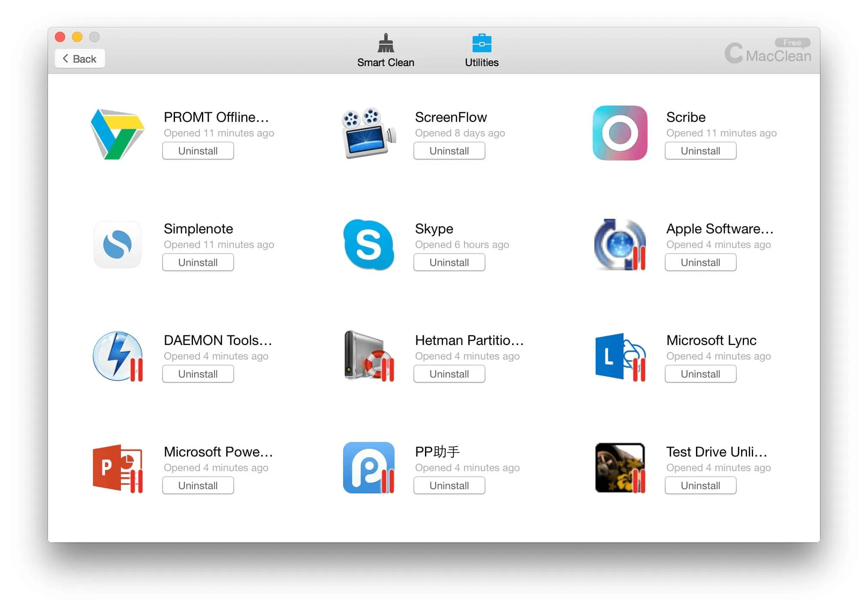Uninstall the PP助手 app

(x=449, y=486)
